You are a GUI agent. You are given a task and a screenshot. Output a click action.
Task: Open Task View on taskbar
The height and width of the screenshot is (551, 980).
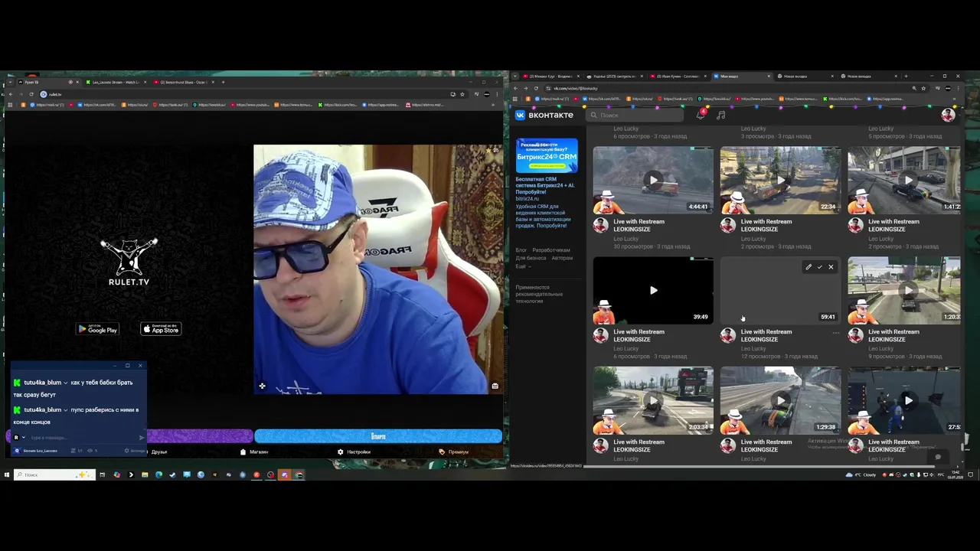tap(103, 474)
